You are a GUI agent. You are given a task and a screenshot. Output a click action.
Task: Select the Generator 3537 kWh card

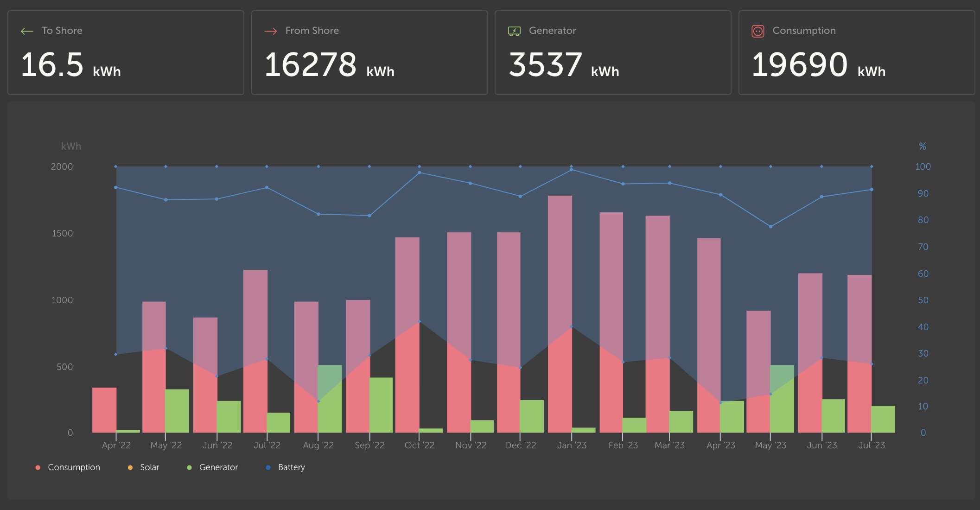pos(612,53)
